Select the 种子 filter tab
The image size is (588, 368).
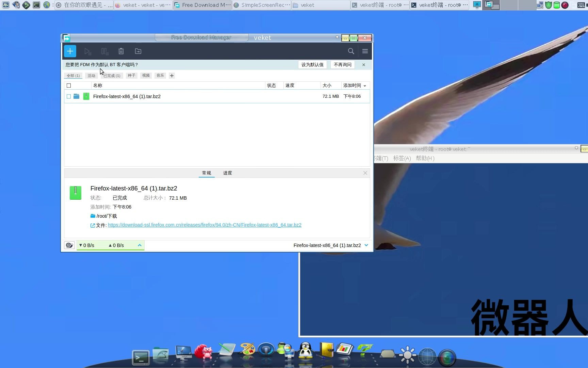pyautogui.click(x=132, y=76)
